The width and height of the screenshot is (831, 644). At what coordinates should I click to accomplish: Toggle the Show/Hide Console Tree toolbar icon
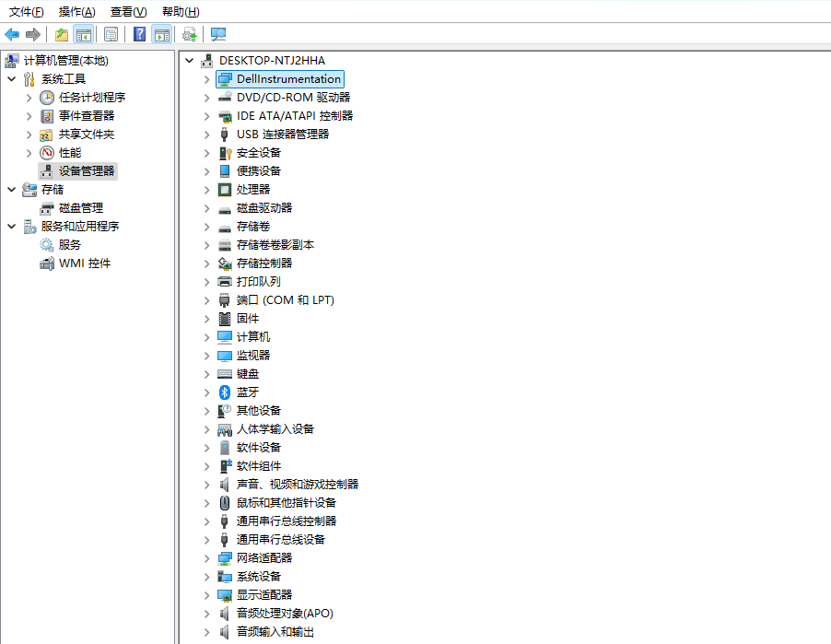[x=84, y=34]
